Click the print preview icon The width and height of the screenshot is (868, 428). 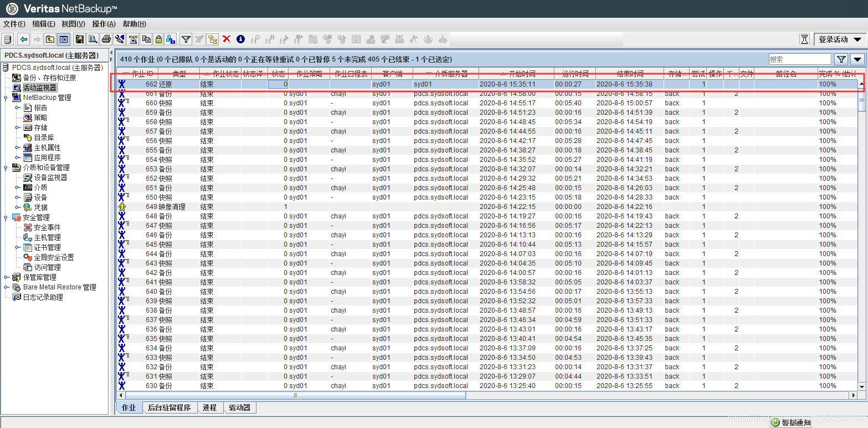coord(91,39)
